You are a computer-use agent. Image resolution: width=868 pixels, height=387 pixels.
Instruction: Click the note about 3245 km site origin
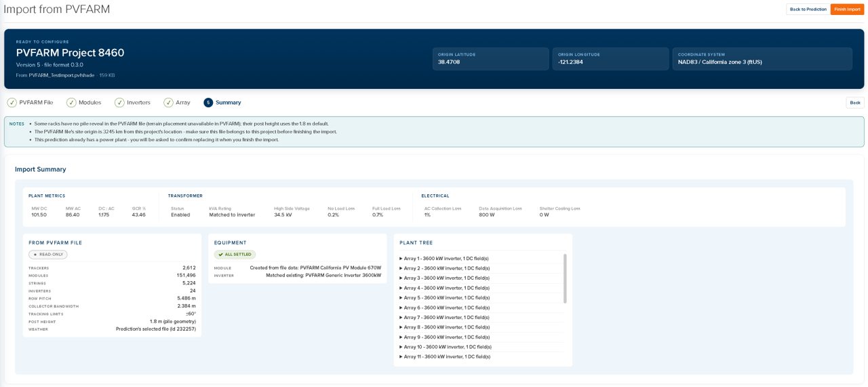[x=186, y=132]
